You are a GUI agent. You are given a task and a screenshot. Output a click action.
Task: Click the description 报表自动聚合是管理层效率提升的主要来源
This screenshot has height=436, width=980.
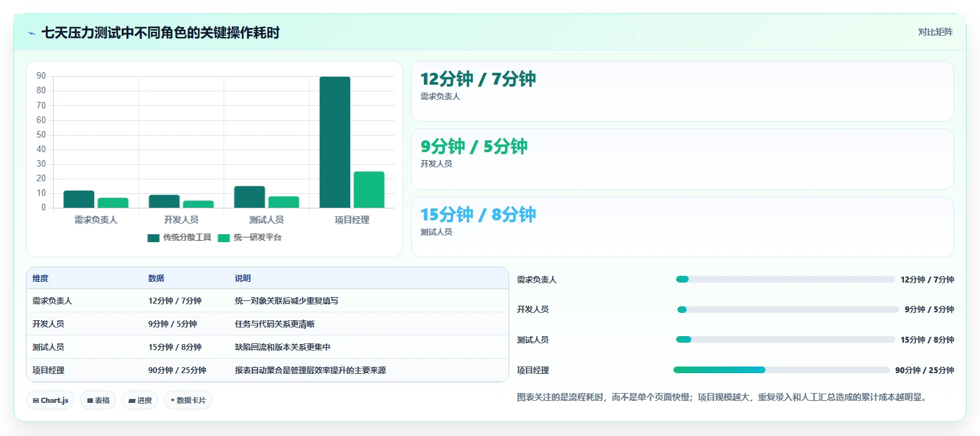[311, 371]
